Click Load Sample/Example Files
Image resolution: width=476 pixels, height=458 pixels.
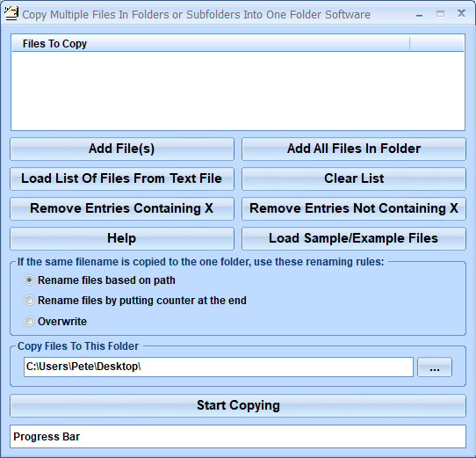354,238
